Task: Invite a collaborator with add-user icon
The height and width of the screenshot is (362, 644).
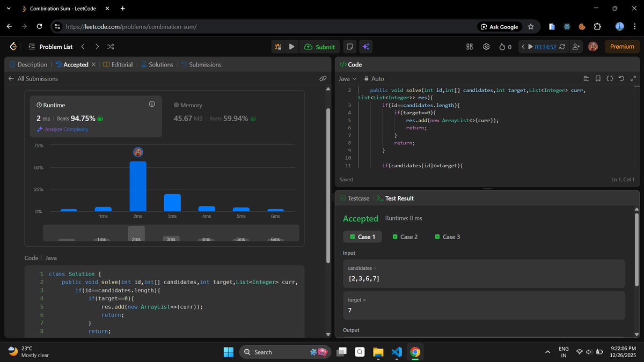Action: point(576,47)
